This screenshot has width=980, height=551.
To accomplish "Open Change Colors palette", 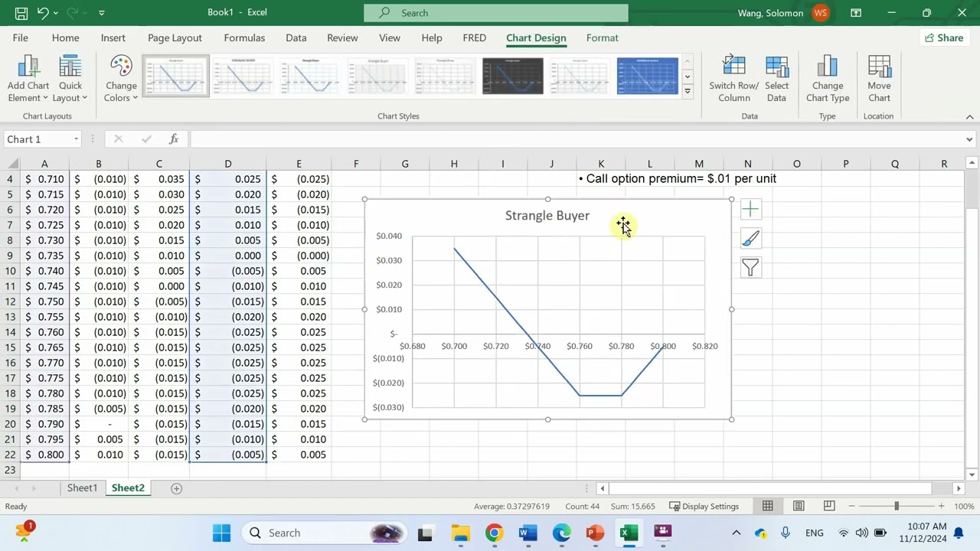I will click(x=121, y=79).
